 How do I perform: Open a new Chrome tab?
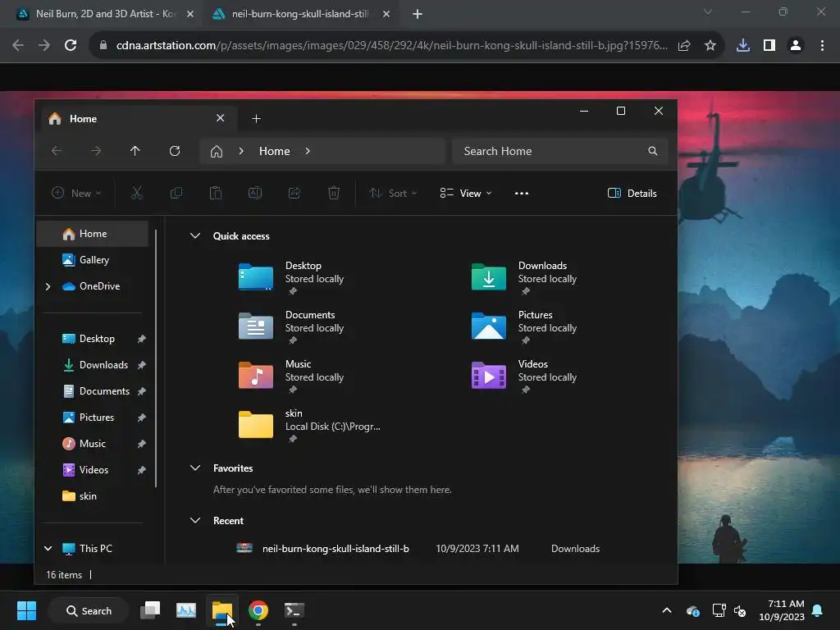tap(418, 15)
